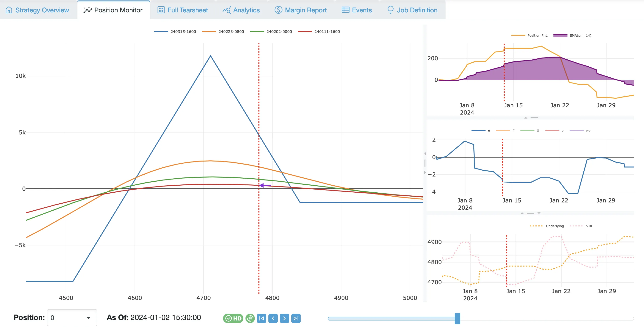Go to Strategy Overview home tab

click(37, 10)
